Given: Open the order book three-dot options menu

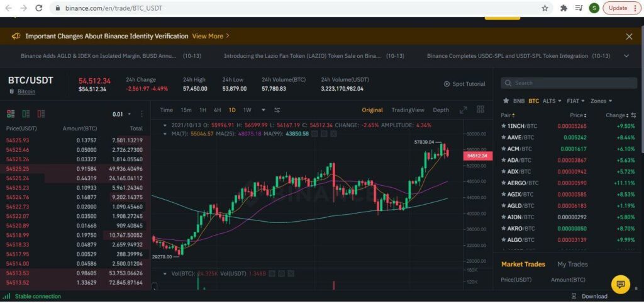Looking at the screenshot, I should [142, 114].
